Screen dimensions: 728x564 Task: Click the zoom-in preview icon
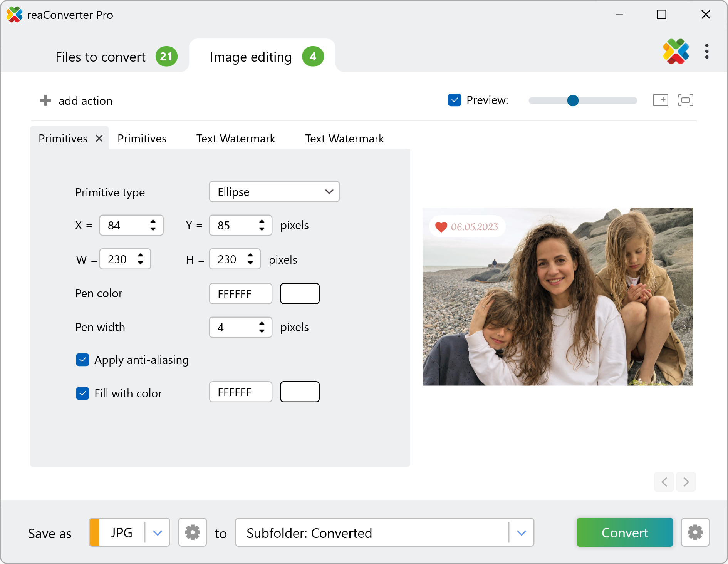[660, 100]
